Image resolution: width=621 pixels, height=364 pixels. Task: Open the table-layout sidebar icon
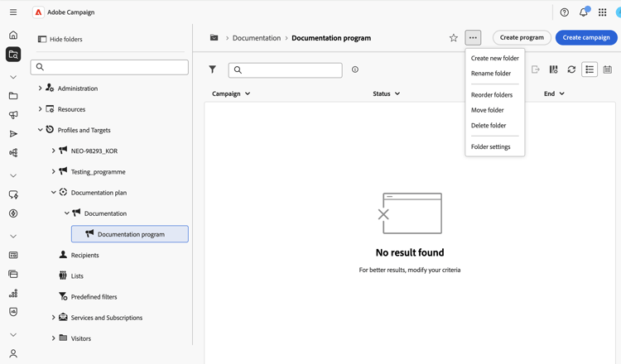pos(13,255)
